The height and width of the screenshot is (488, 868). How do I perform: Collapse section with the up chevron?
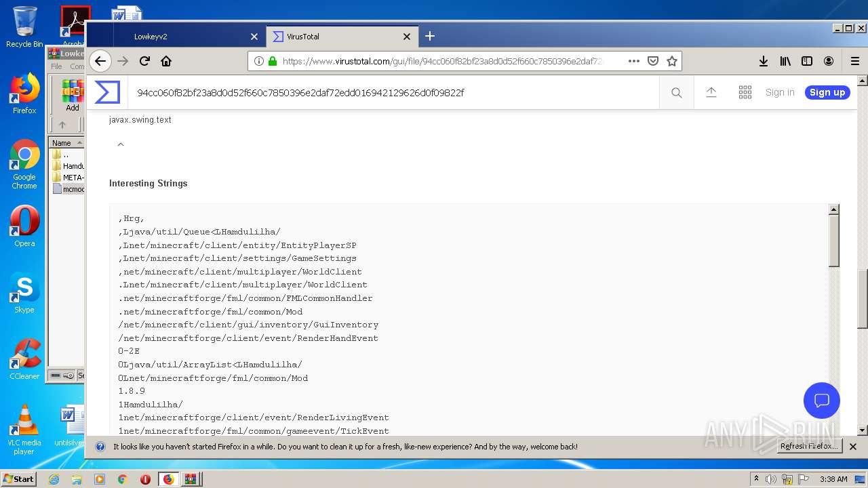(121, 144)
